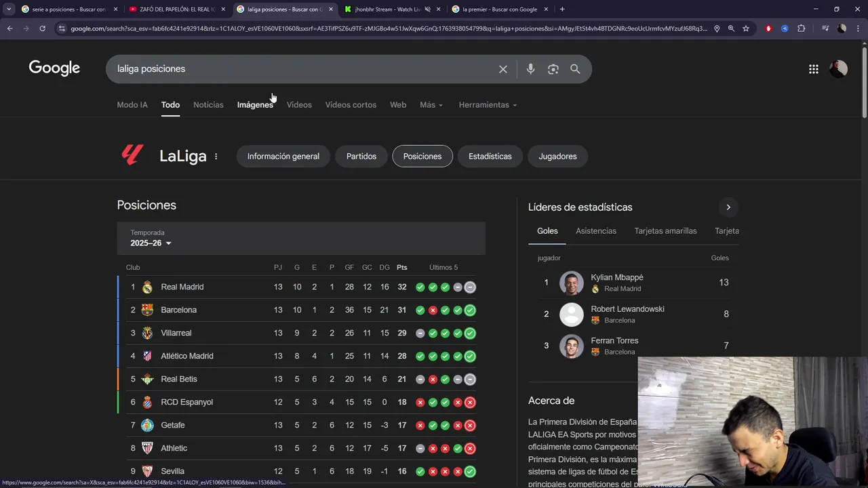The image size is (868, 488).
Task: Click the Barcelona crest in the standings
Action: coord(147,310)
